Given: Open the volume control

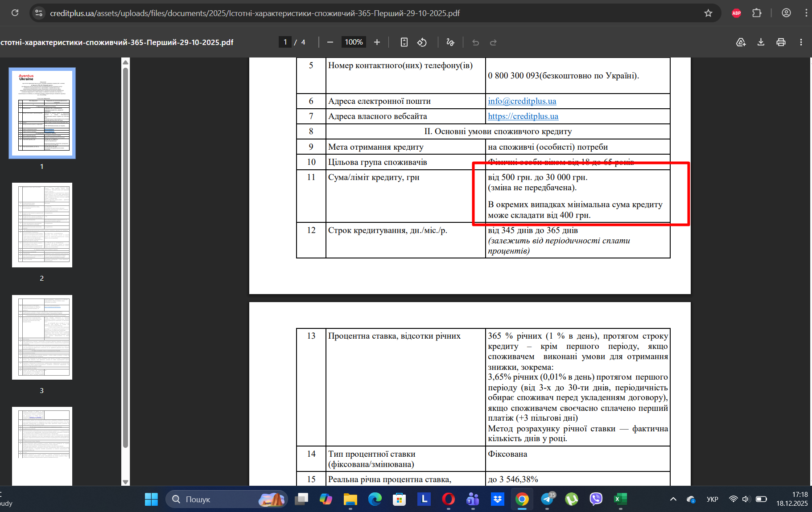Looking at the screenshot, I should [746, 499].
